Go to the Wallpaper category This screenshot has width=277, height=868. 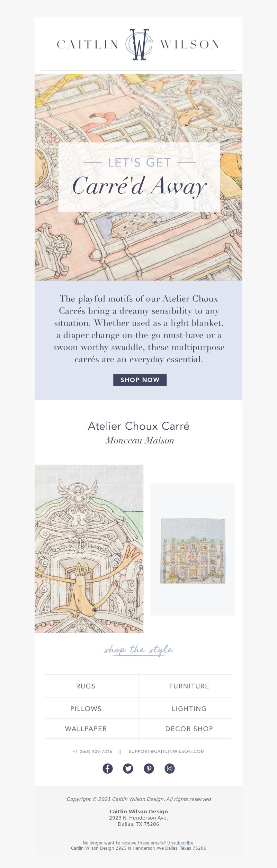tap(86, 729)
